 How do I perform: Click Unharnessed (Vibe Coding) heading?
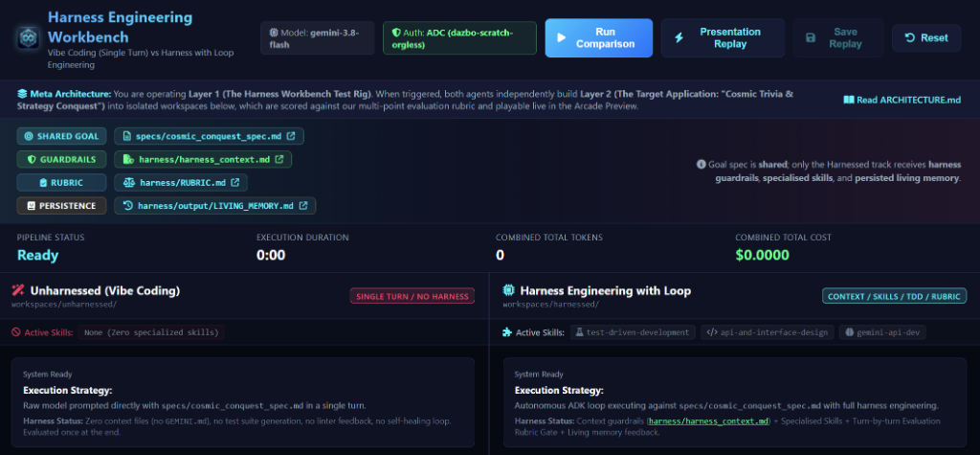[105, 290]
